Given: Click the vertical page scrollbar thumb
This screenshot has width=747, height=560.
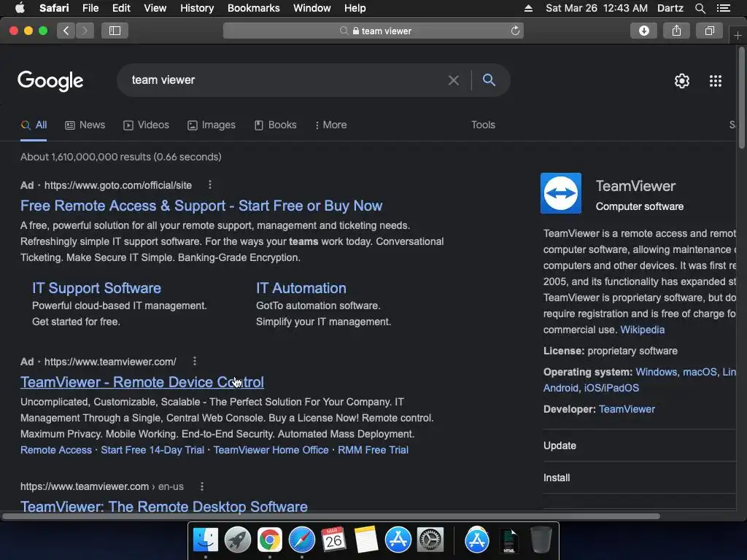Looking at the screenshot, I should tap(741, 98).
